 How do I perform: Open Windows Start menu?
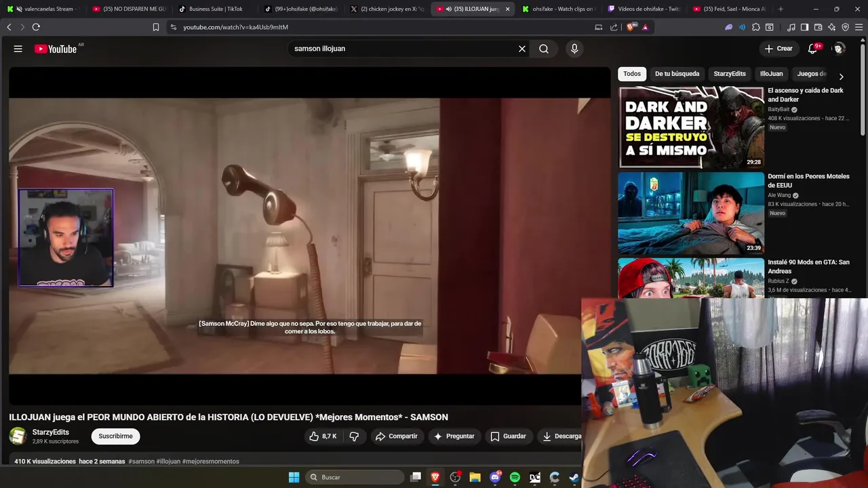pos(294,477)
